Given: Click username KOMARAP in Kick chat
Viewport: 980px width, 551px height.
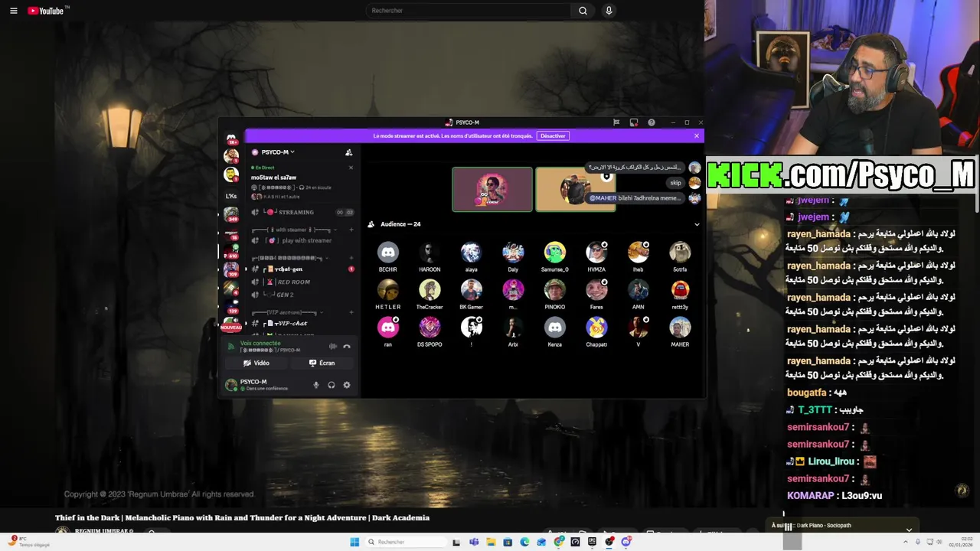Looking at the screenshot, I should 810,496.
